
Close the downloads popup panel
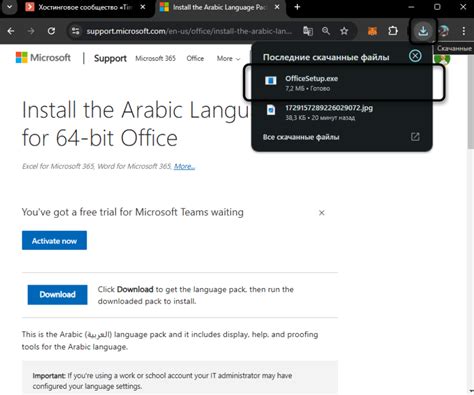[x=415, y=56]
